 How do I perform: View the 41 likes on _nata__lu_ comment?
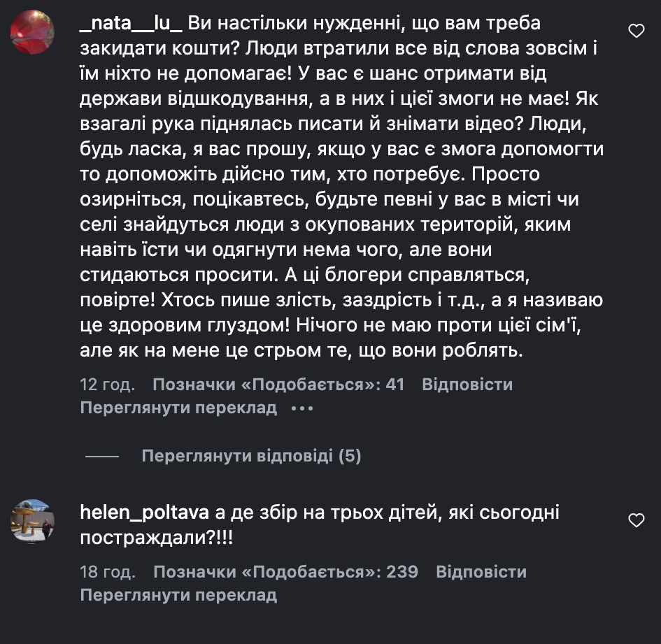point(278,385)
